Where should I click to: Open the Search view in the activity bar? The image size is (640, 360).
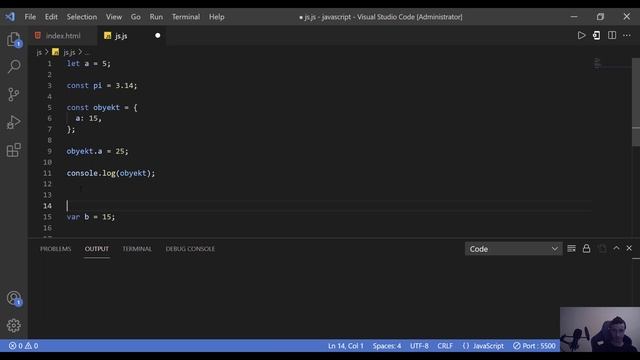point(14,67)
